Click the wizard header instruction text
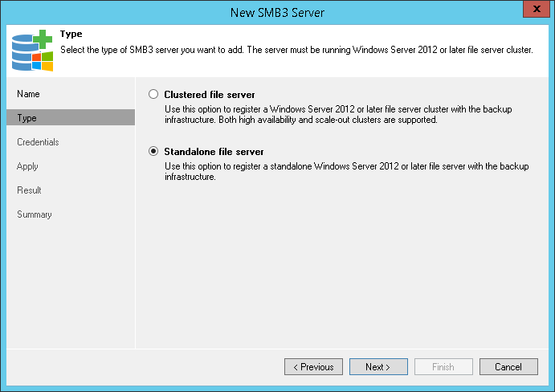The width and height of the screenshot is (555, 392). 296,50
